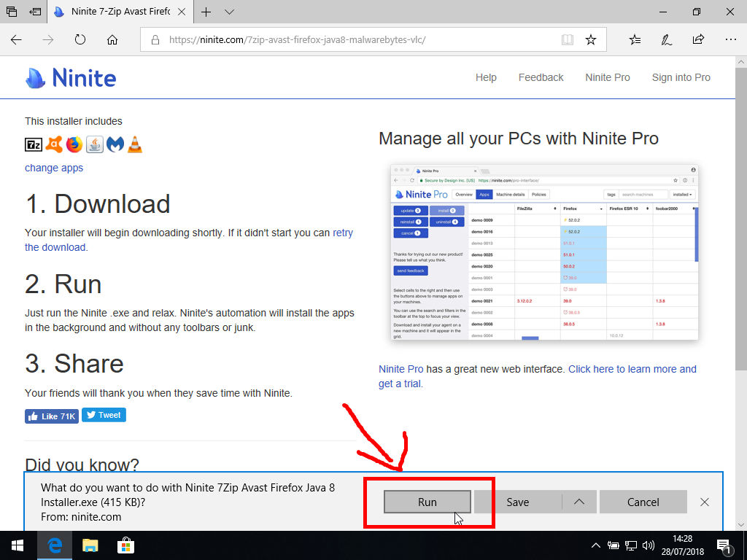This screenshot has height=560, width=747.
Task: Open the Windows Start menu
Action: tap(18, 545)
